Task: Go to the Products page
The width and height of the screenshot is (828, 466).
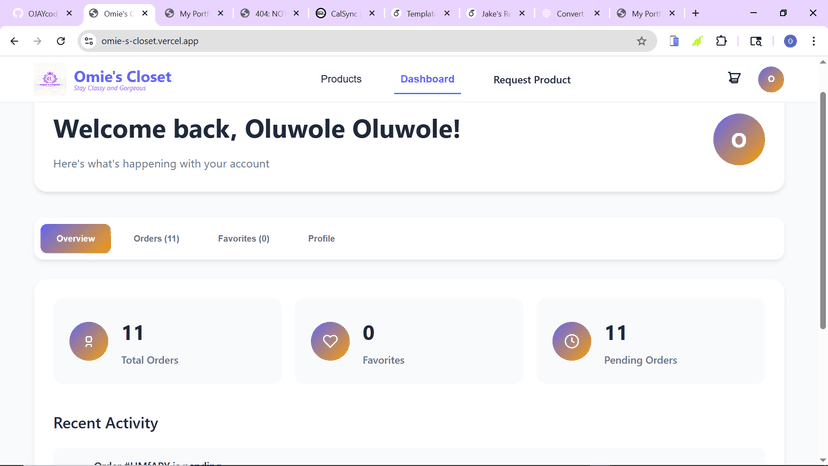Action: [341, 79]
